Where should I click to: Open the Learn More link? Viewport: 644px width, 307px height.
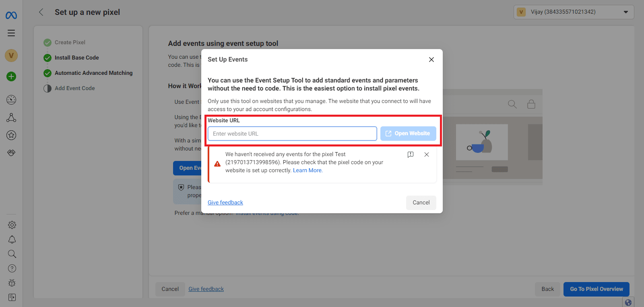(x=308, y=170)
